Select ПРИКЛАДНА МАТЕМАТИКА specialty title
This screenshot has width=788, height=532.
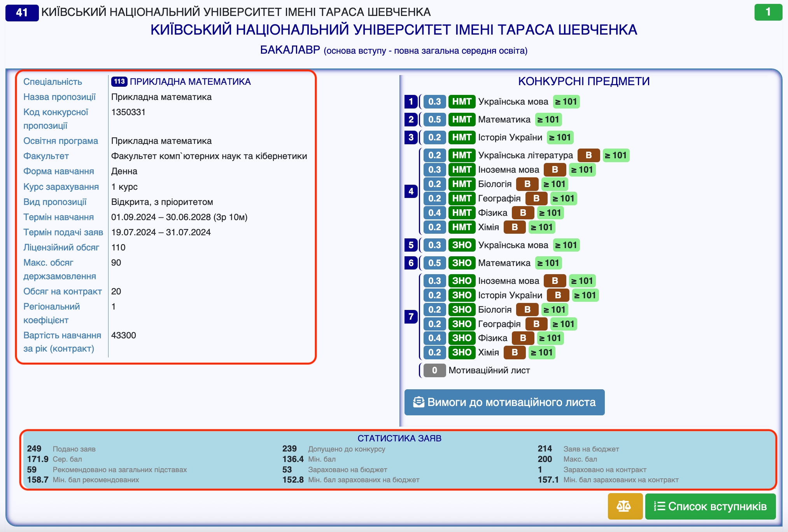pos(190,82)
